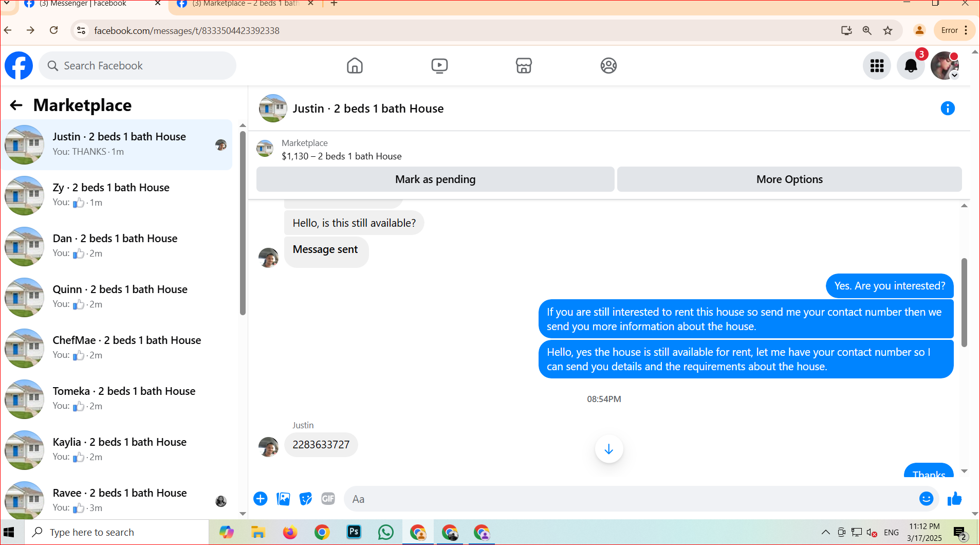Image resolution: width=980 pixels, height=545 pixels.
Task: Close the Marketplace – 2 beds tab
Action: point(310,4)
